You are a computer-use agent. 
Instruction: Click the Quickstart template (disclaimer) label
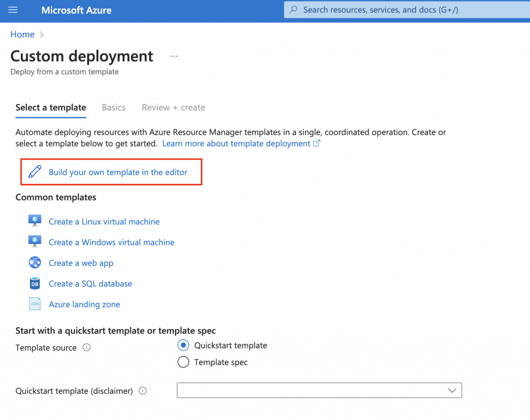coord(74,391)
